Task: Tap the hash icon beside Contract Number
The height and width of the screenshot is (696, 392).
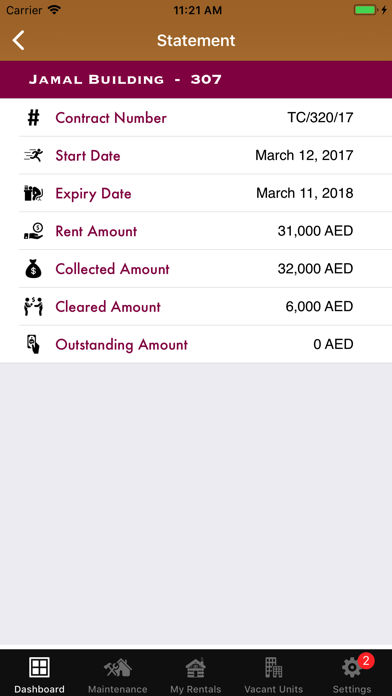Action: point(33,118)
